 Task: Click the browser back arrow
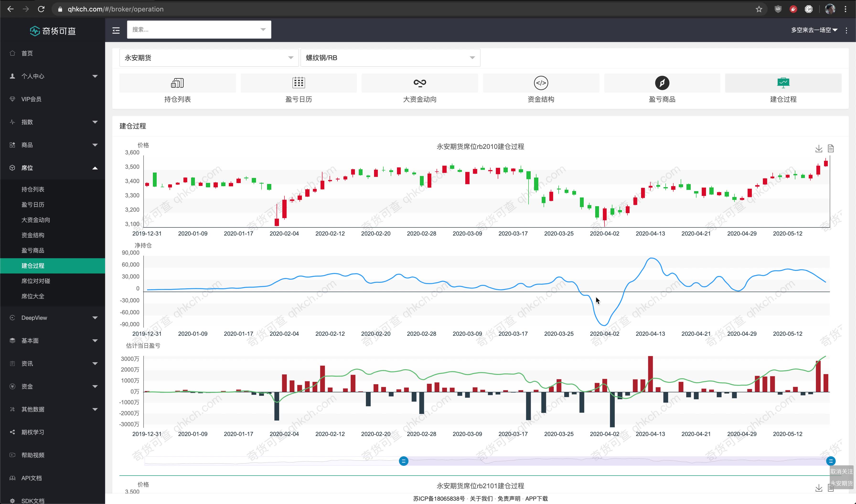[11, 9]
